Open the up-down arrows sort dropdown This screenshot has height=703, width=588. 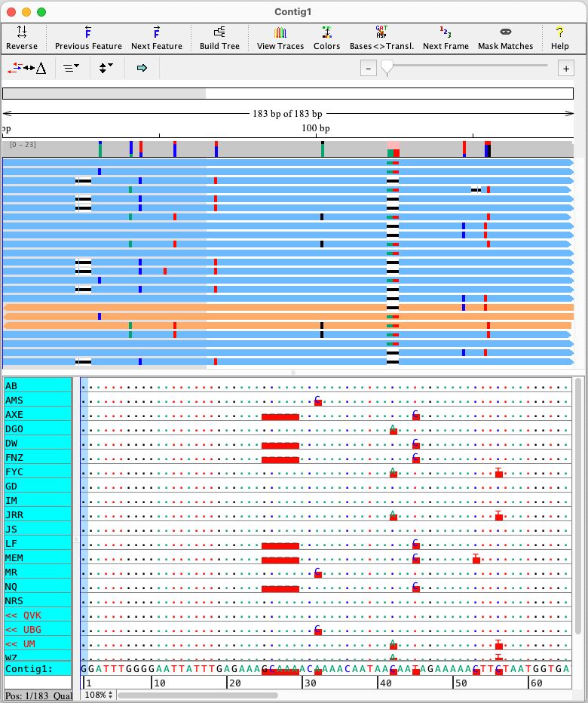(x=106, y=68)
